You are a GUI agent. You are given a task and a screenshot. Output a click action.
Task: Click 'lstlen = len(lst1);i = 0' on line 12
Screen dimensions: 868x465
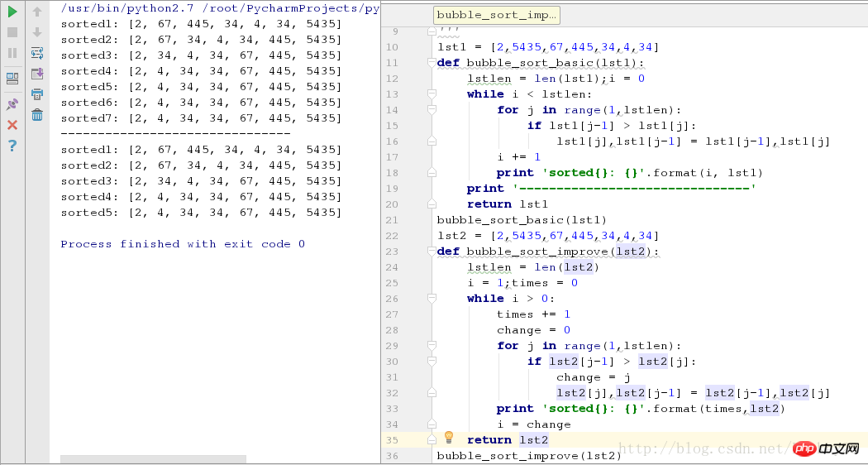tap(556, 78)
